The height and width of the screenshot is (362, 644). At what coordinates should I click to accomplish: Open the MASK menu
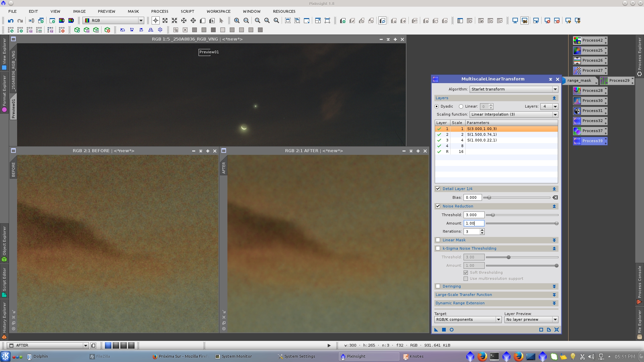133,11
